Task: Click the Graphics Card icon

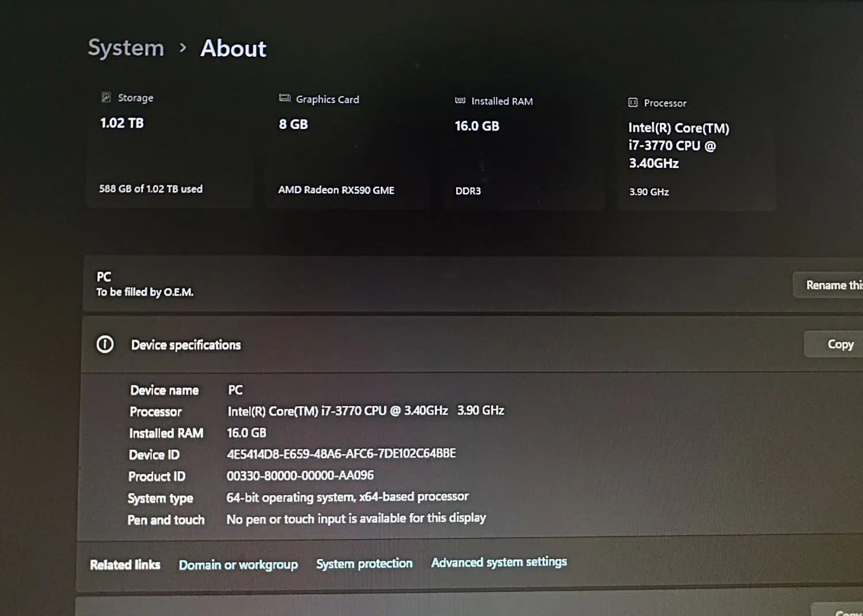Action: pyautogui.click(x=284, y=98)
